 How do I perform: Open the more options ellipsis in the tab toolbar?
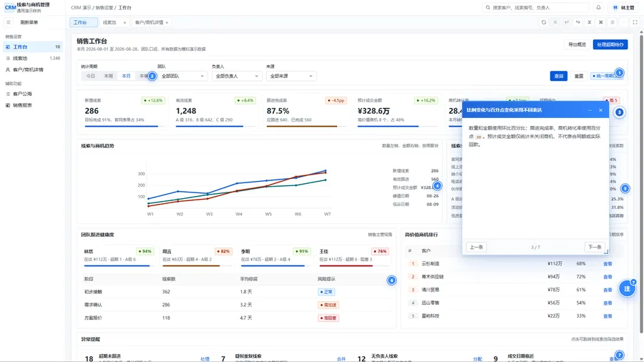(623, 22)
